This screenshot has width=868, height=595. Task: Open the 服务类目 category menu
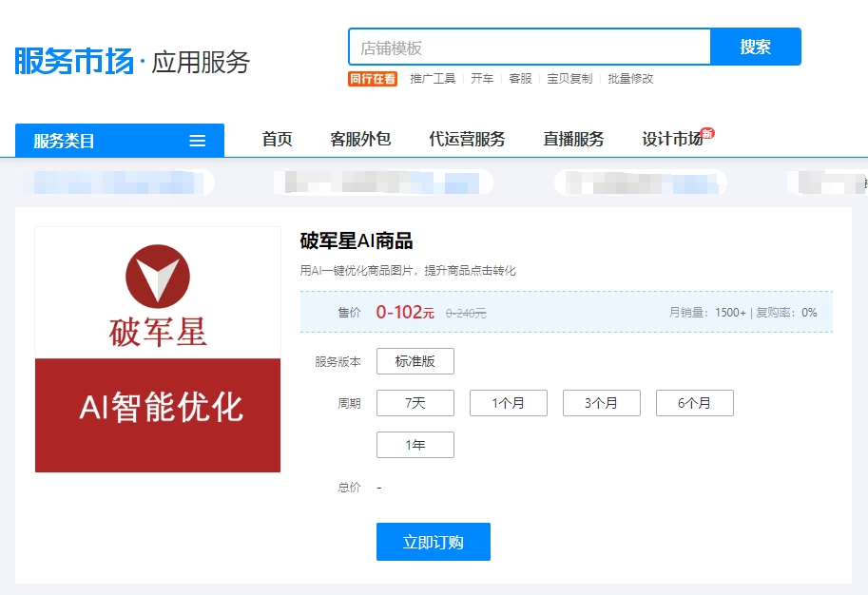(120, 141)
